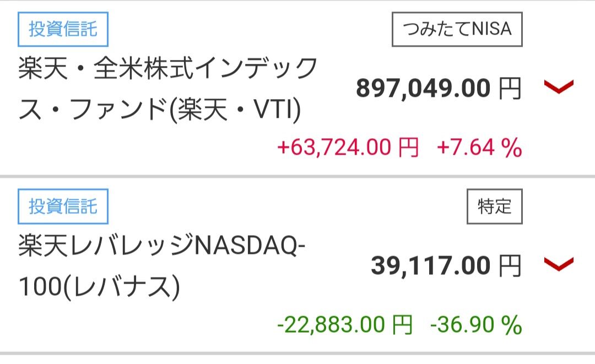Image resolution: width=595 pixels, height=364 pixels.
Task: Tap the -36.90 % loss percentage
Action: (x=475, y=325)
